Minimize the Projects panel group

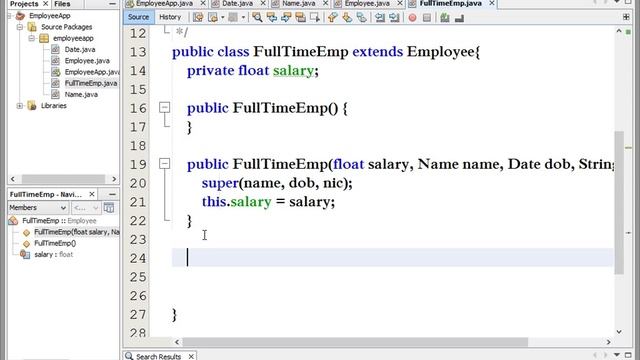pos(112,4)
